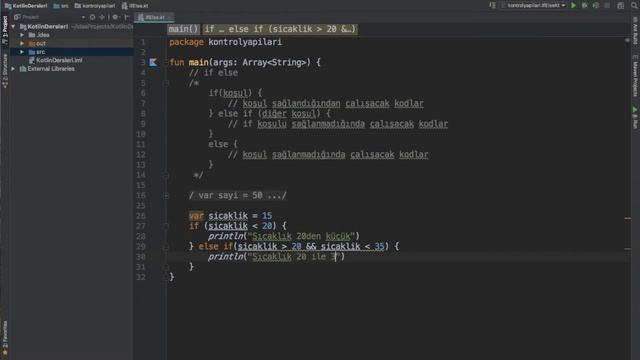Viewport: 640px width, 360px height.
Task: Expand External Libraries node
Action: pos(13,69)
